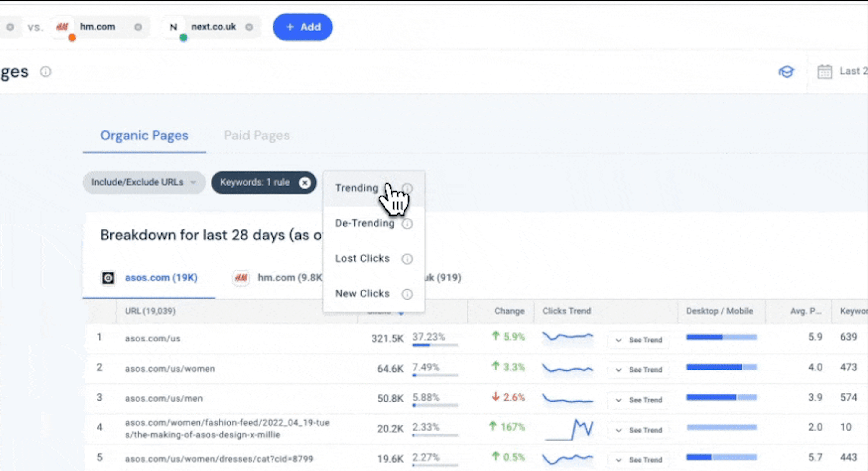Sort by Change column header

[x=509, y=311]
